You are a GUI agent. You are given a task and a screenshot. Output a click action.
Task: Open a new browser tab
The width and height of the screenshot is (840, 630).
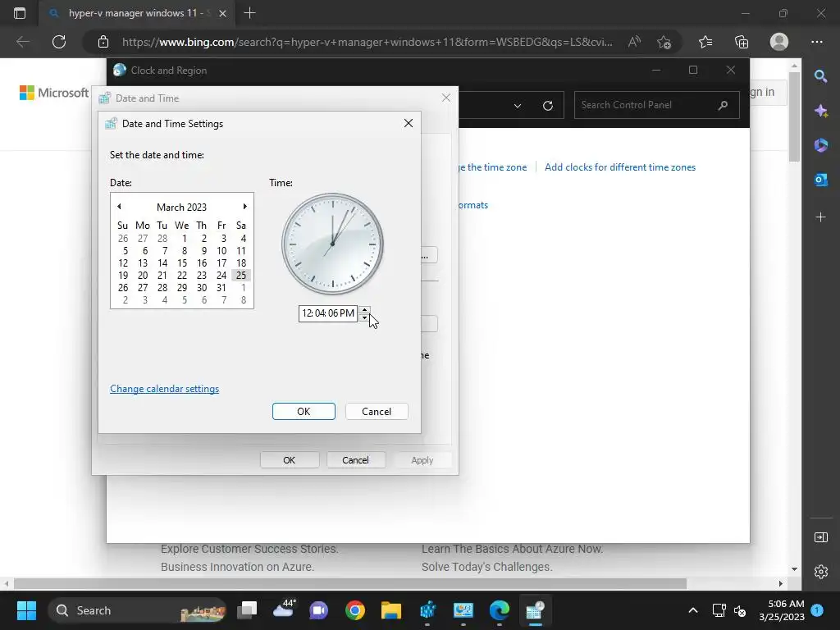pos(249,13)
